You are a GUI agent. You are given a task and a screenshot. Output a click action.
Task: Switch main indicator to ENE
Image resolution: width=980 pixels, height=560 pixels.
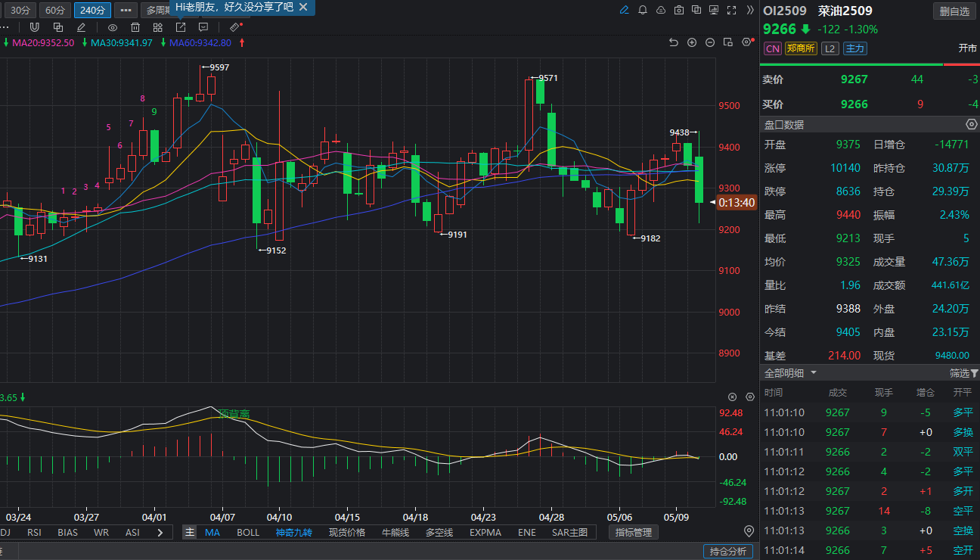coord(527,532)
